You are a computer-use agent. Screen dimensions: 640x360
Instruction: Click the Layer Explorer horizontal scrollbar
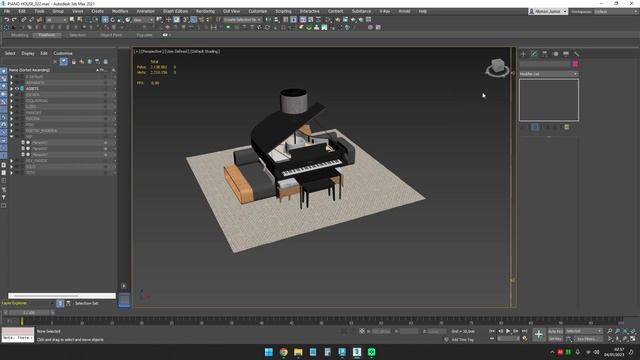[x=62, y=296]
